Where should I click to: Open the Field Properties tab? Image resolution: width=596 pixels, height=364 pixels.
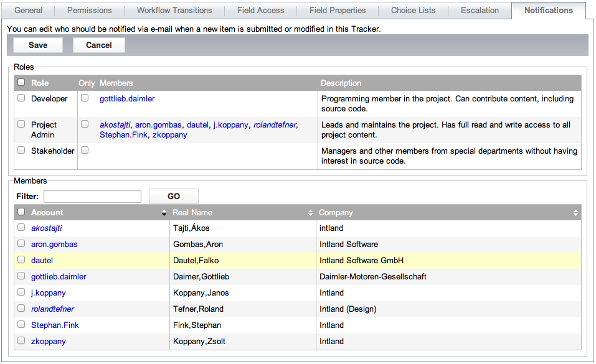point(337,10)
